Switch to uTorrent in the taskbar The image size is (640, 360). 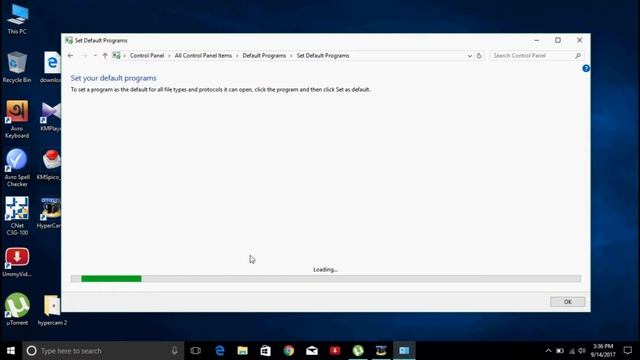click(x=358, y=351)
